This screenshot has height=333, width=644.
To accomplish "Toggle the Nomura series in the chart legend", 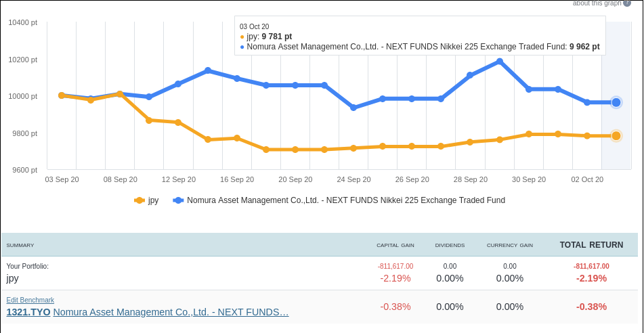I will [339, 200].
